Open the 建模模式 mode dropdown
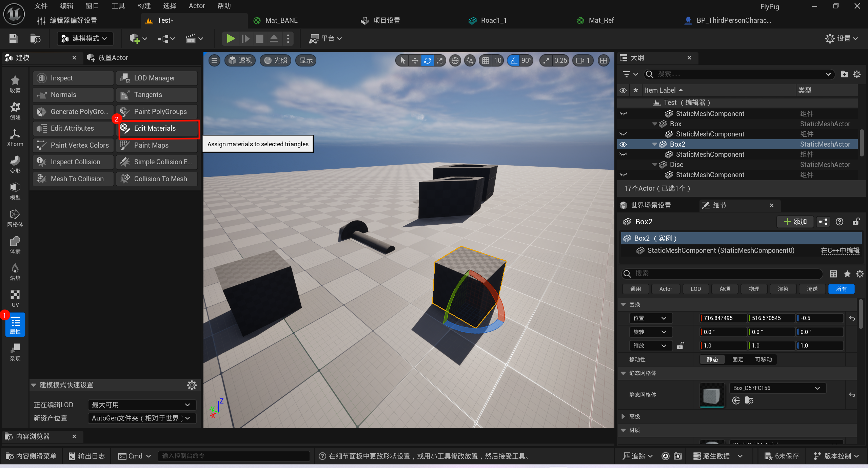 (85, 39)
